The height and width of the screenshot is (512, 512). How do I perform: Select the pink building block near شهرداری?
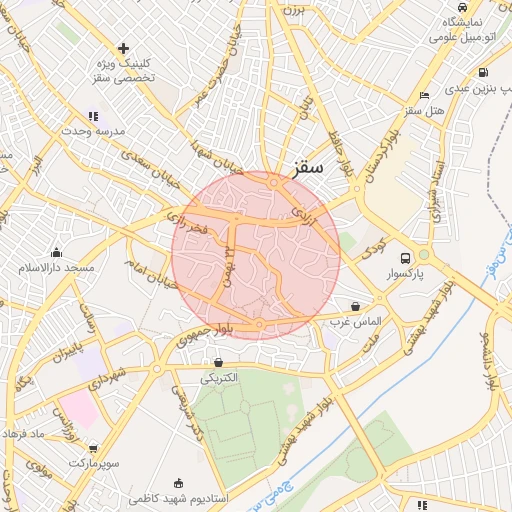(x=79, y=410)
